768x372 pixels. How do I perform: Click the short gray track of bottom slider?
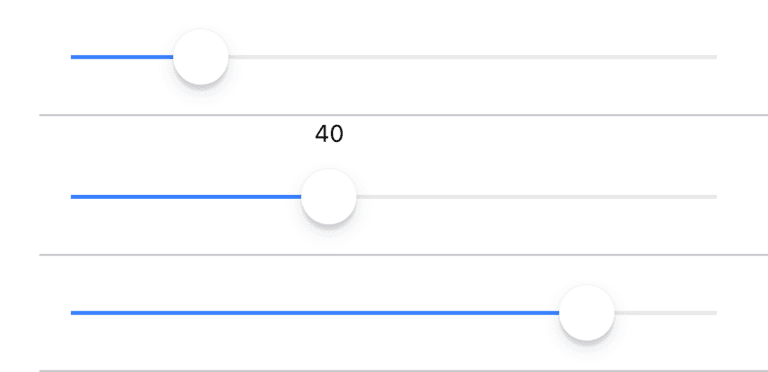click(x=666, y=313)
